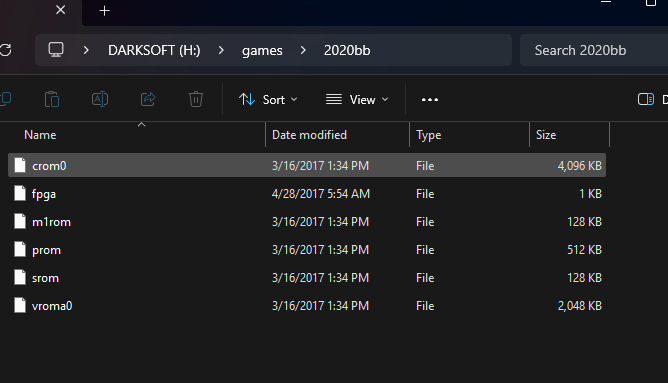Click the srom file name
The width and height of the screenshot is (668, 383).
click(45, 278)
